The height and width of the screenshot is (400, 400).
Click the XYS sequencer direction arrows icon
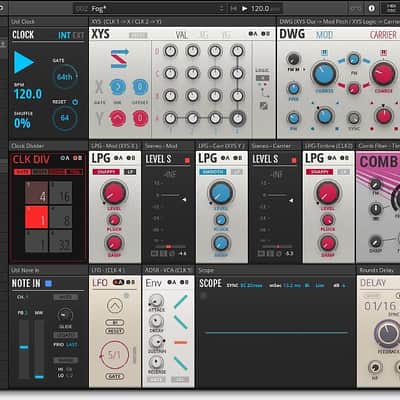pos(120,58)
